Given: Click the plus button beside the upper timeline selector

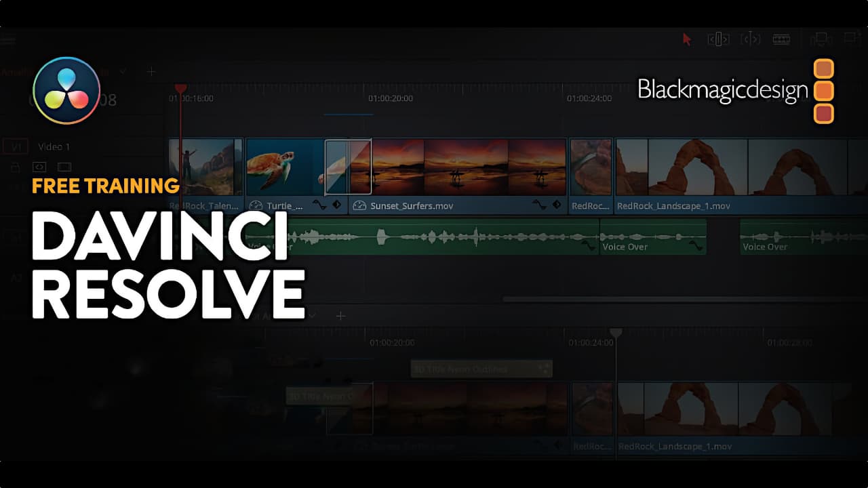Looking at the screenshot, I should [x=151, y=71].
